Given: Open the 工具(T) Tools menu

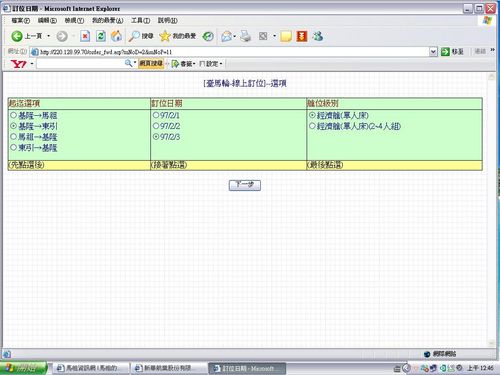Looking at the screenshot, I should (140, 21).
